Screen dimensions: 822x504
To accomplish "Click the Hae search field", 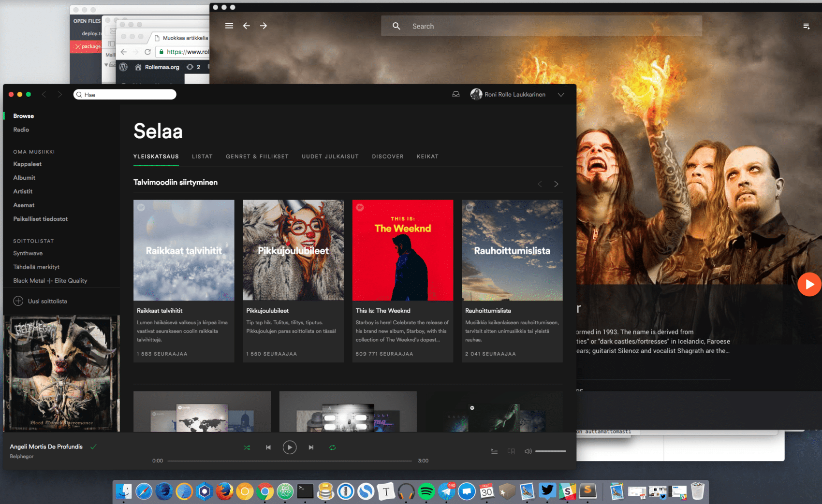I will click(125, 95).
